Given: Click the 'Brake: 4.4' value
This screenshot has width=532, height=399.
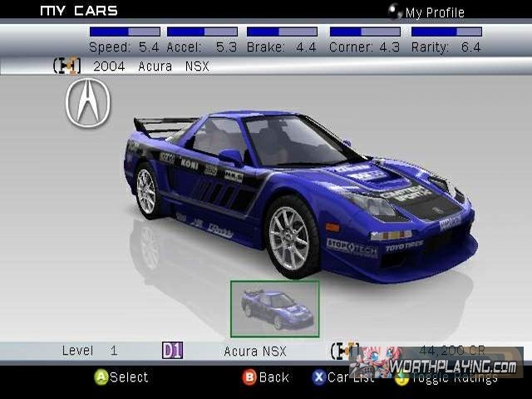Looking at the screenshot, I should (282, 47).
